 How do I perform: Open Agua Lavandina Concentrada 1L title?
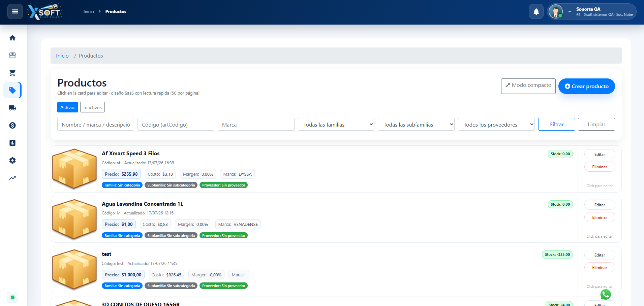click(x=143, y=204)
